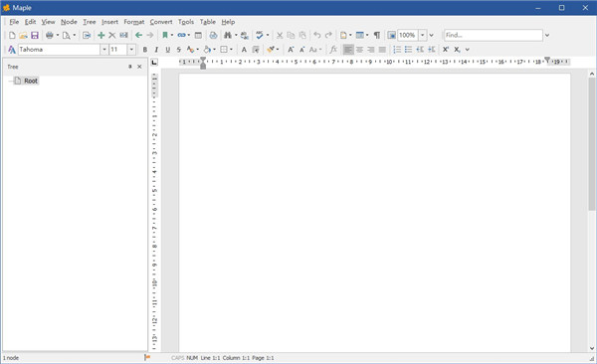Toggle paragraph marks display

click(x=376, y=36)
